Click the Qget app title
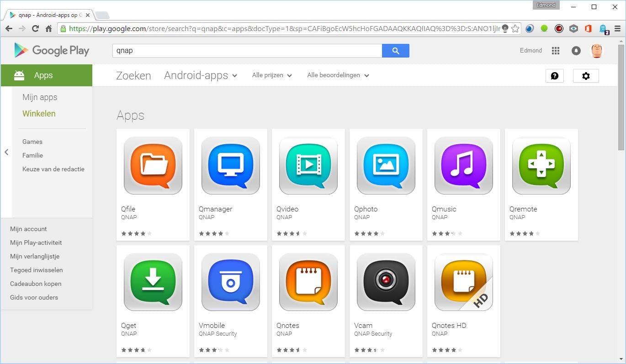Screen dimensions: 626x364 128,326
